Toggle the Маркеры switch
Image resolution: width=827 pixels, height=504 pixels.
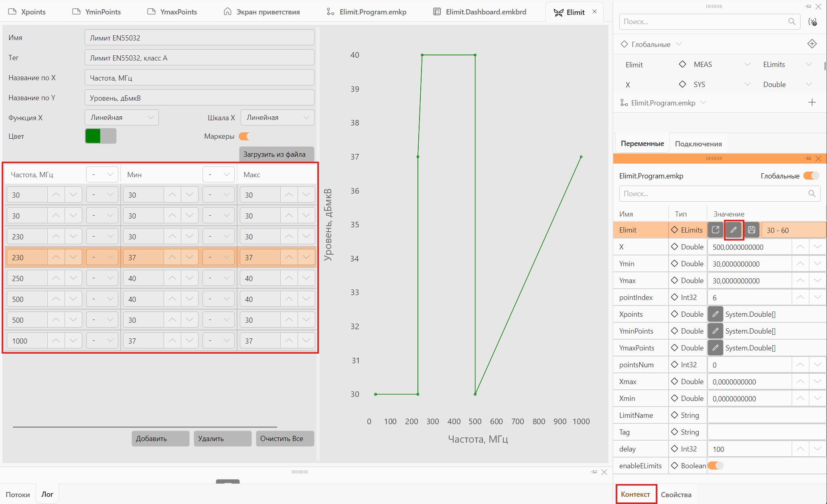pyautogui.click(x=246, y=136)
